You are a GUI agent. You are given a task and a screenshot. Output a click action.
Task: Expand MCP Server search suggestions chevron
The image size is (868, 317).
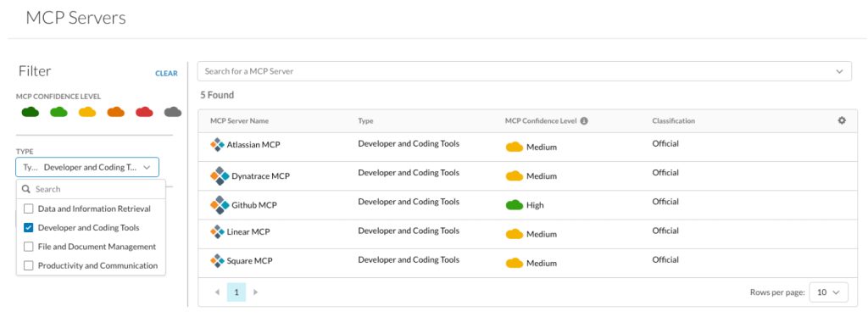[x=840, y=71]
